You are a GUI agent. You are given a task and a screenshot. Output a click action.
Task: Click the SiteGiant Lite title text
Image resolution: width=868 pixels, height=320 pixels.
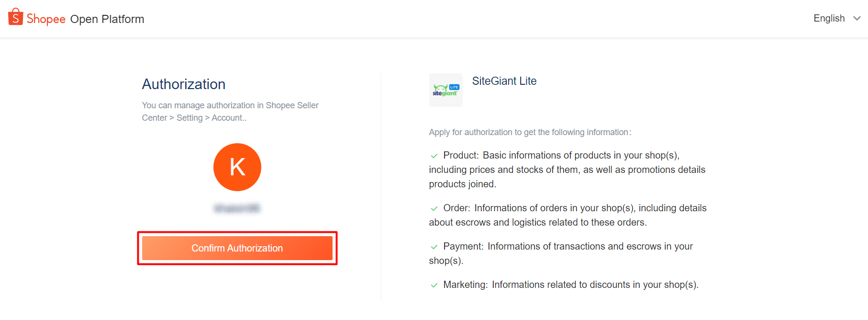(x=504, y=80)
